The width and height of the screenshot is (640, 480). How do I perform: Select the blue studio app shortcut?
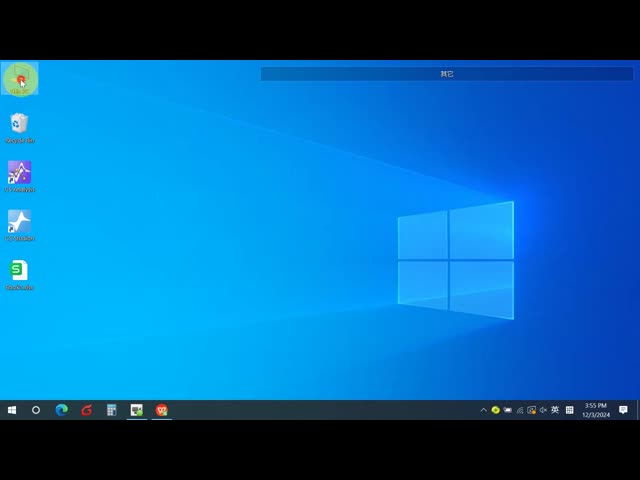pyautogui.click(x=19, y=222)
